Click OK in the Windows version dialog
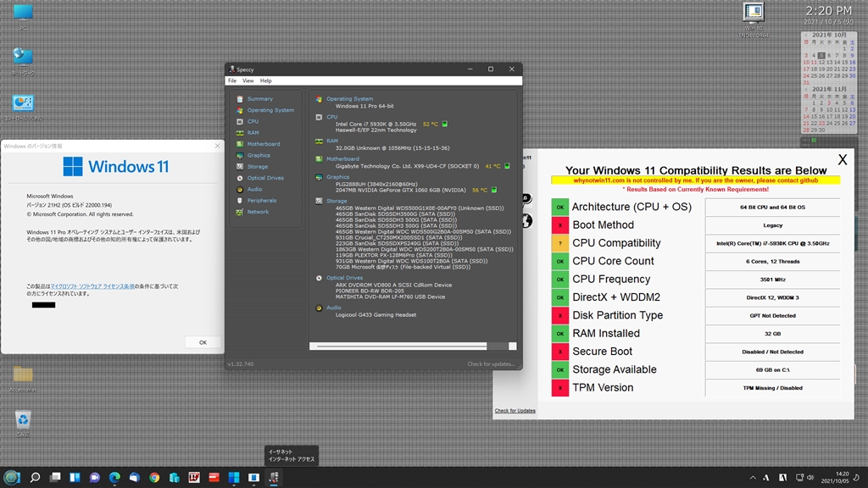Image resolution: width=868 pixels, height=488 pixels. (x=203, y=342)
